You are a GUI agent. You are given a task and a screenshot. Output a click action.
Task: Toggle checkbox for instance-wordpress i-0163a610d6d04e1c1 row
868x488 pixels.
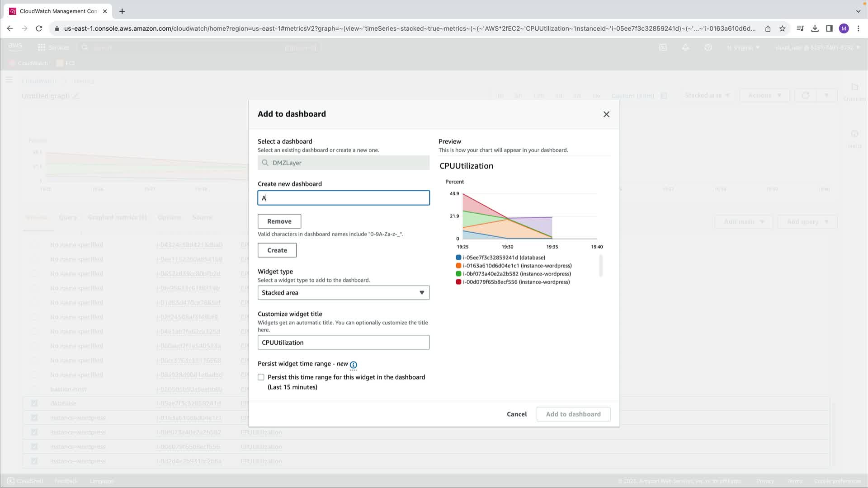tap(34, 418)
